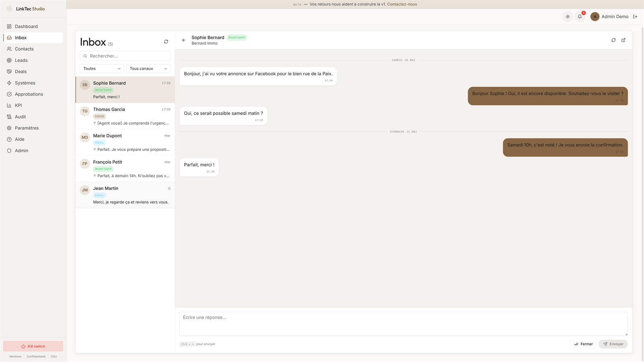Click the 'Samedi 10h, c'est noté' bubble
Screen dimensions: 644x362
pyautogui.click(x=566, y=148)
